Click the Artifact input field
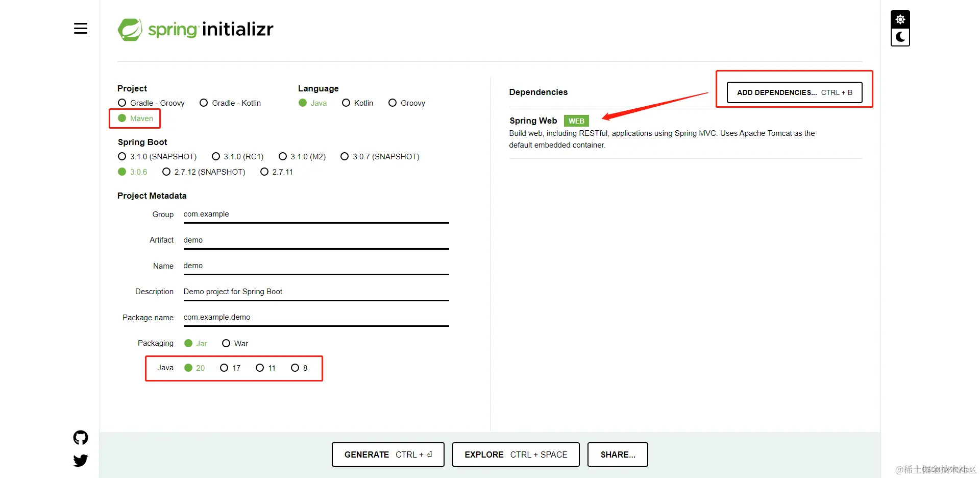The height and width of the screenshot is (478, 980). coord(316,240)
